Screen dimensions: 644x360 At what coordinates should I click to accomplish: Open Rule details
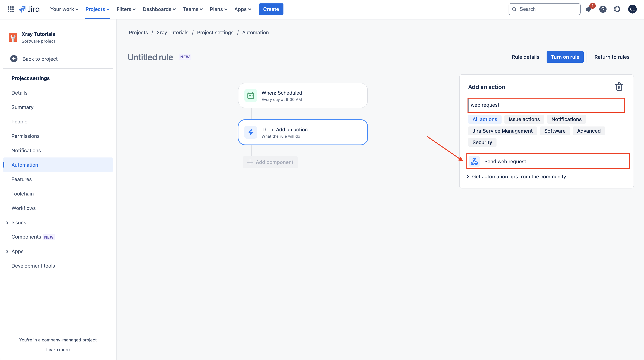(525, 57)
